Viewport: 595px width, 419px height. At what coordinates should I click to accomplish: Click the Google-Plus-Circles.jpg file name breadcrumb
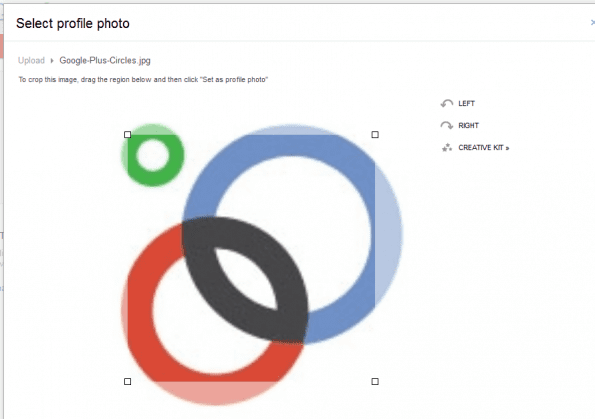coord(105,60)
